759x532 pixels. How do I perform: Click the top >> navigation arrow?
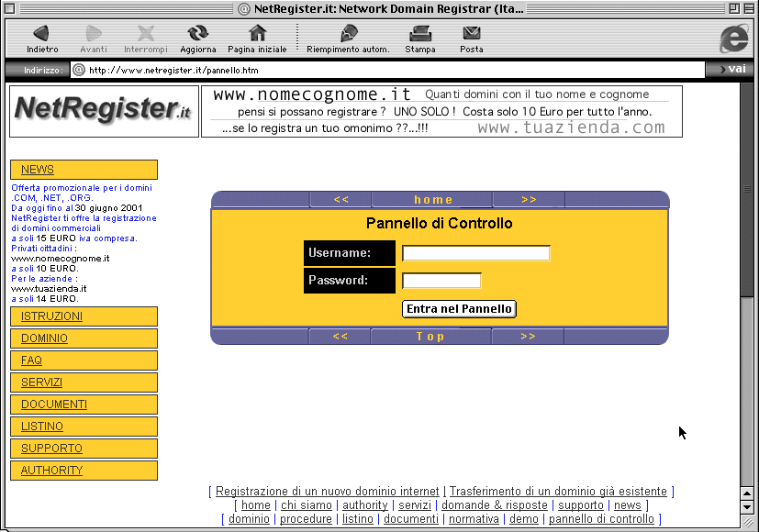click(x=529, y=200)
